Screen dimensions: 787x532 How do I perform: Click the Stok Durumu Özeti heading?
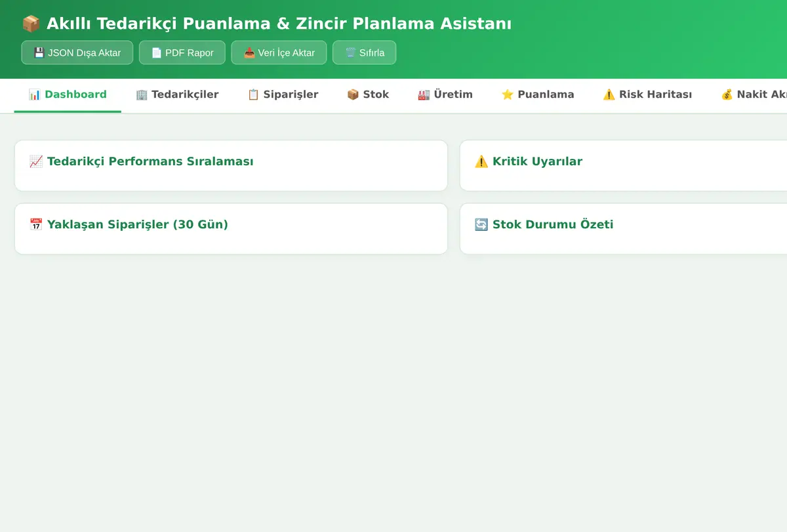click(x=553, y=224)
